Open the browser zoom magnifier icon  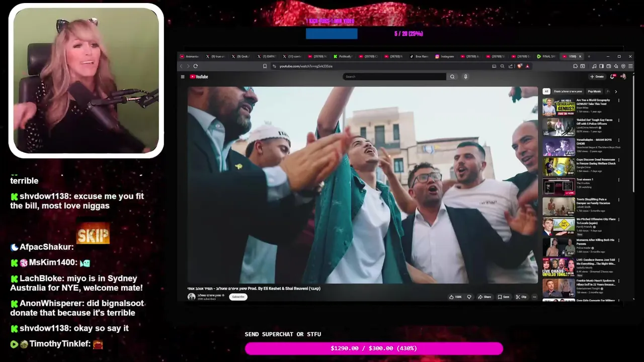pos(502,66)
